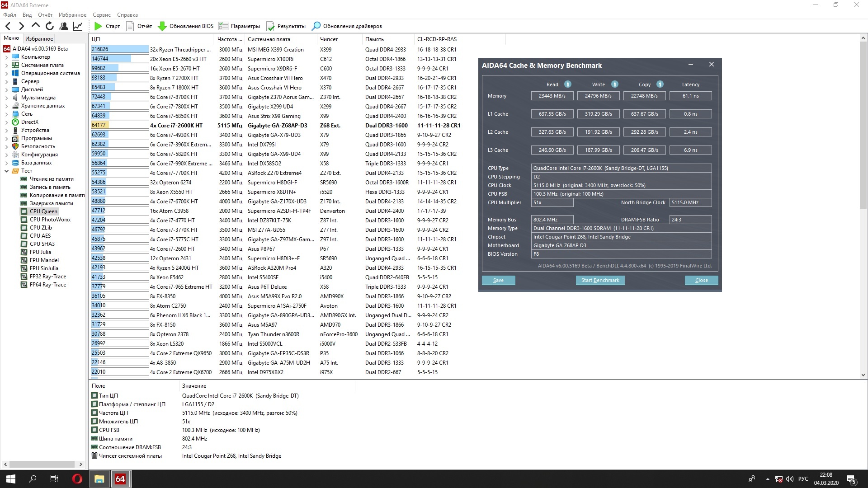Open File Explorer from taskbar

(x=99, y=479)
